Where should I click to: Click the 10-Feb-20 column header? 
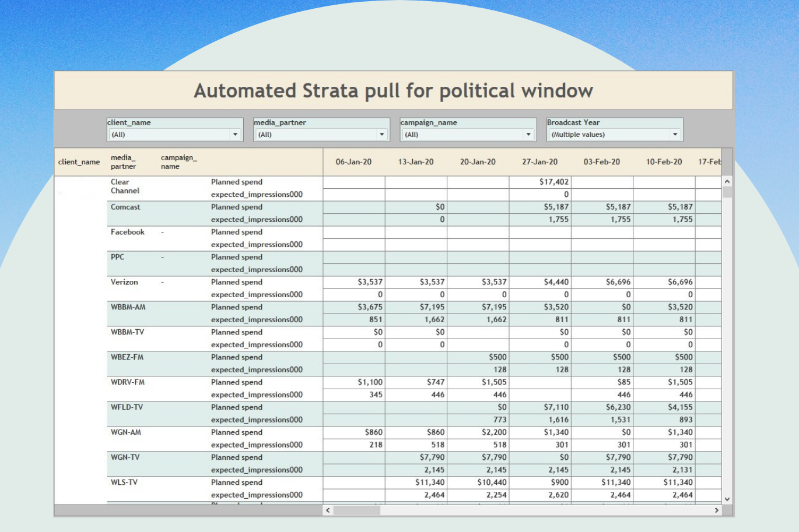[664, 162]
